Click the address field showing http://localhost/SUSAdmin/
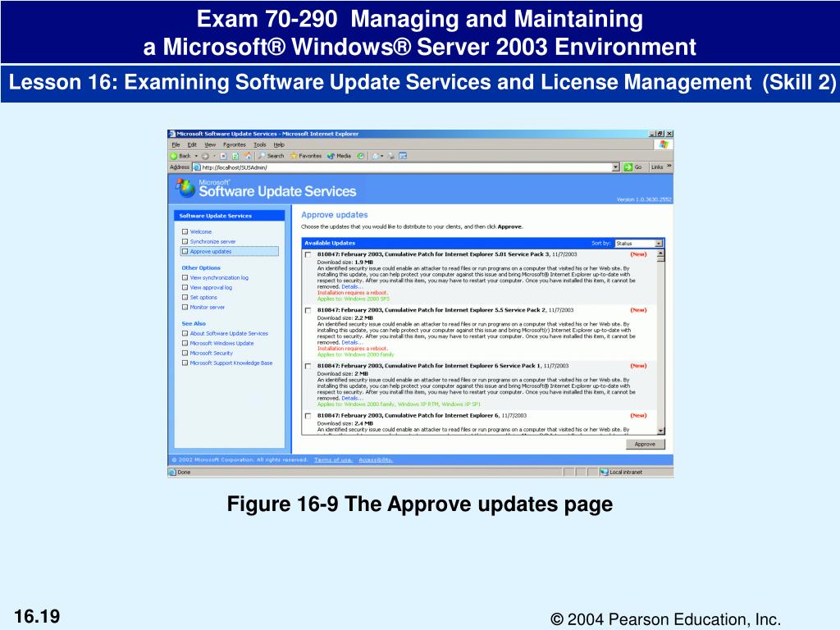 tap(405, 167)
